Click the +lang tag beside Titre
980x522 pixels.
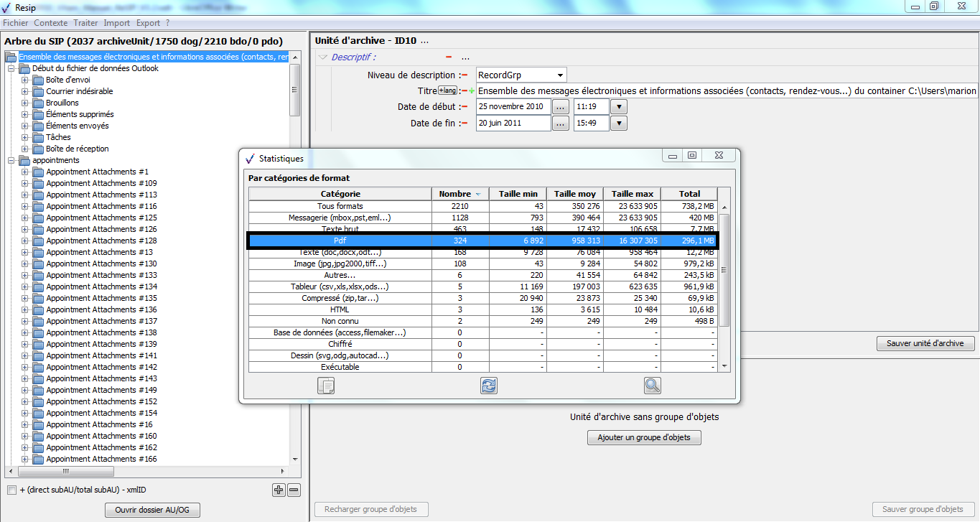pos(447,90)
